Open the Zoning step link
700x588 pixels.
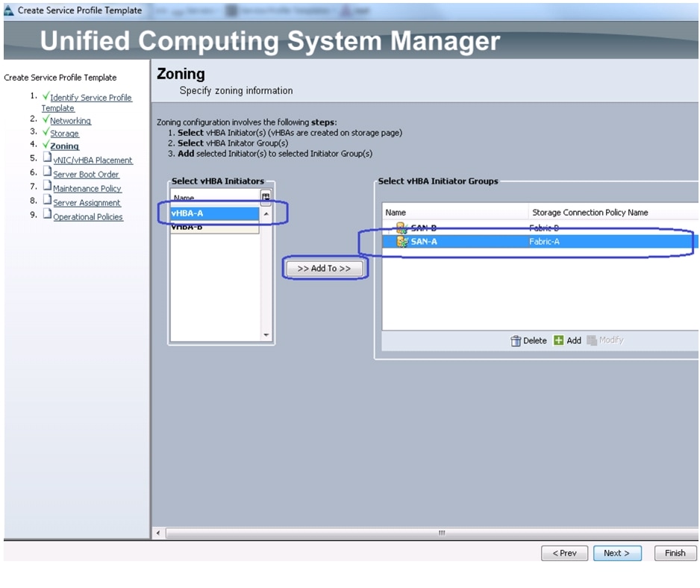(64, 146)
